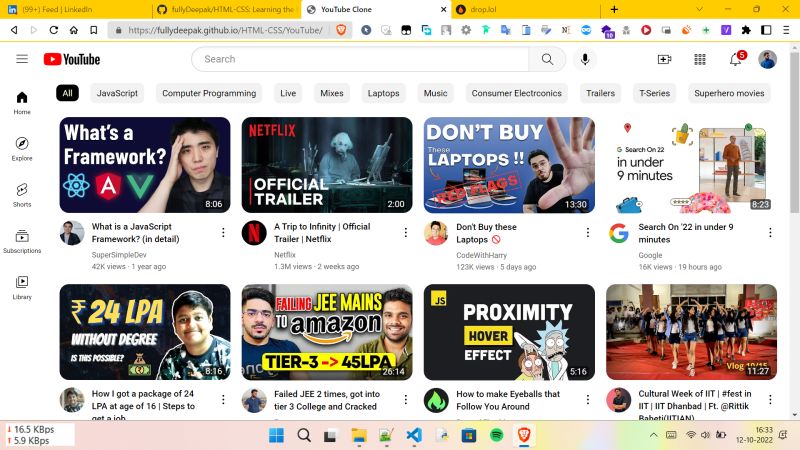The image size is (800, 450).
Task: Open Explore in the sidebar
Action: tap(22, 148)
